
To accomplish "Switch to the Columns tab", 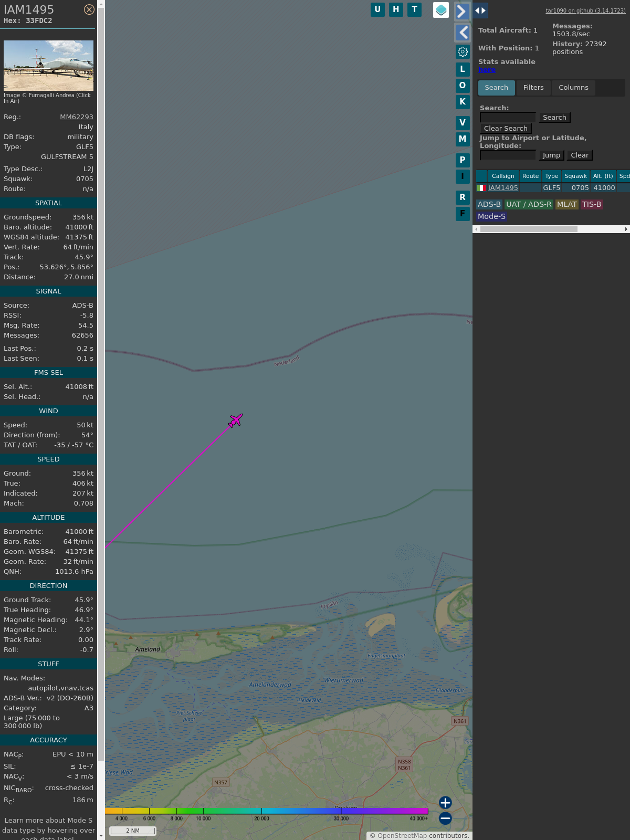I will [x=573, y=88].
